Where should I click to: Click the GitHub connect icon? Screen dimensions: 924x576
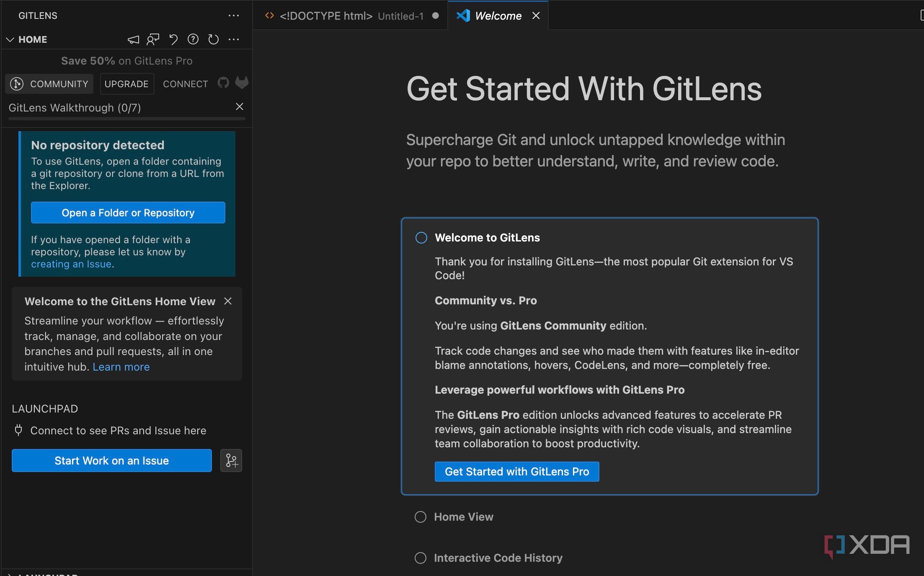click(x=223, y=83)
